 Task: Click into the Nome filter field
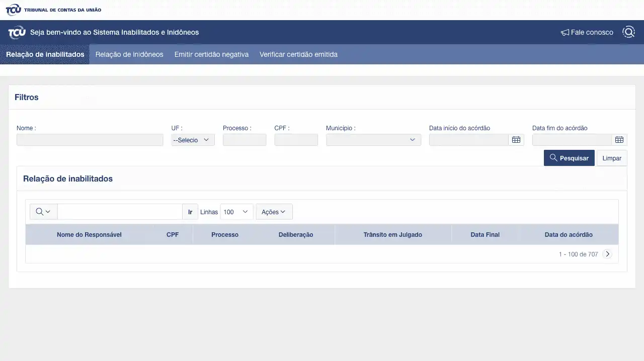[x=90, y=140]
